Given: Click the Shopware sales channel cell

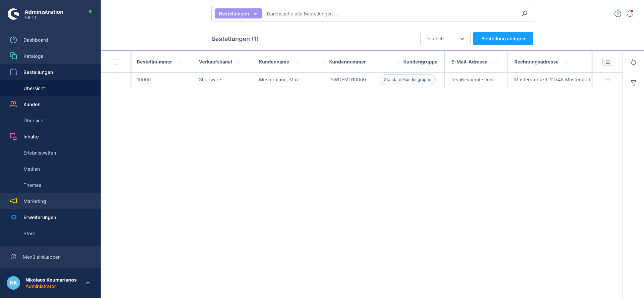Looking at the screenshot, I should pos(210,80).
